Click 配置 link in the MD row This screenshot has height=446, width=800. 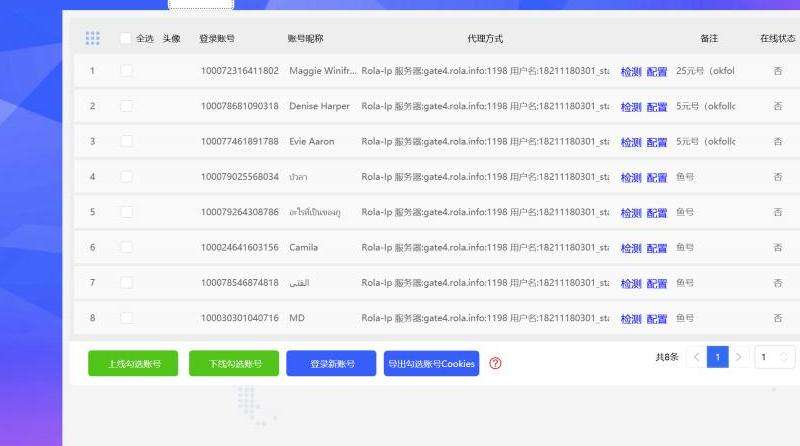click(657, 319)
